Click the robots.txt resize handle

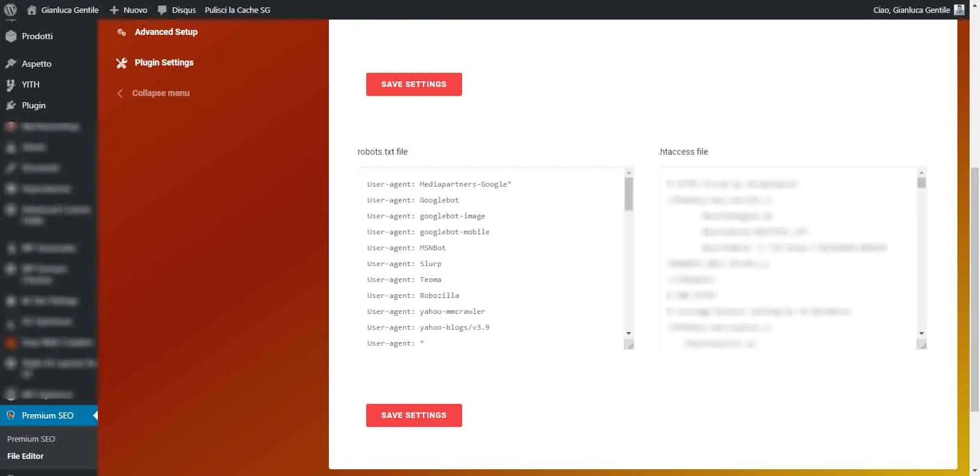(x=629, y=344)
